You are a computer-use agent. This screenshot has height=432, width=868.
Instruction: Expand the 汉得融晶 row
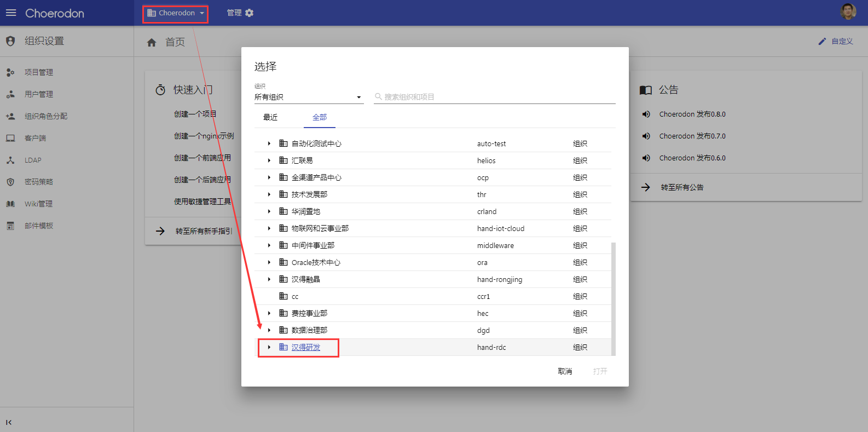pyautogui.click(x=269, y=279)
